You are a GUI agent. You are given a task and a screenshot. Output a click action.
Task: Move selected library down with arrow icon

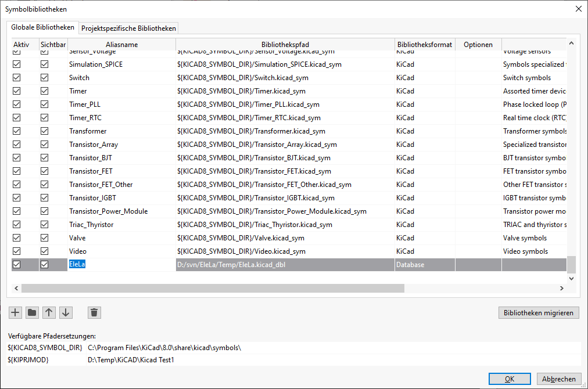[x=66, y=313]
